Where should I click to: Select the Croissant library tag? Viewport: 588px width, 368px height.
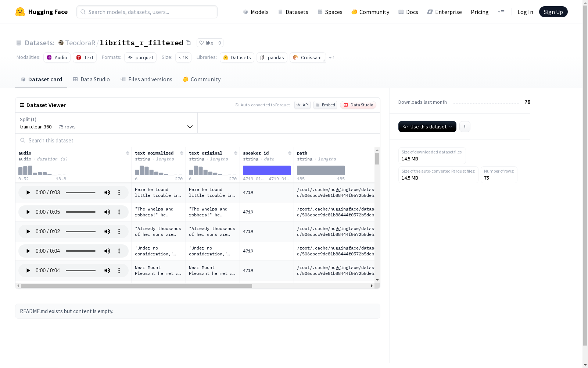(x=308, y=57)
